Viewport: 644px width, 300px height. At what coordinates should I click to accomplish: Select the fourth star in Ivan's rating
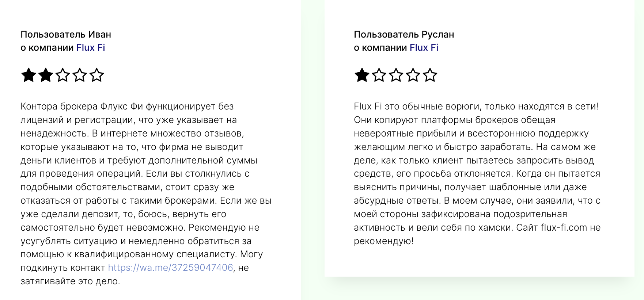pos(80,75)
